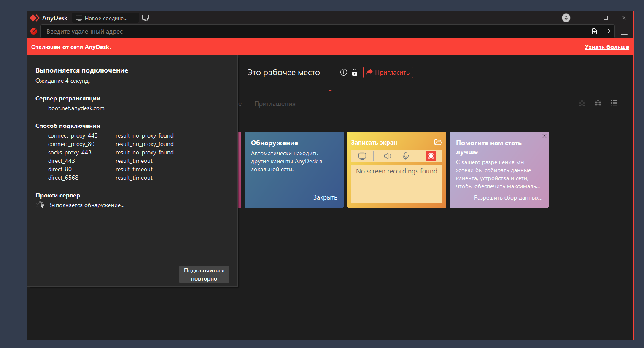Click the file transfer icon in the address bar
644x348 pixels.
tap(594, 31)
